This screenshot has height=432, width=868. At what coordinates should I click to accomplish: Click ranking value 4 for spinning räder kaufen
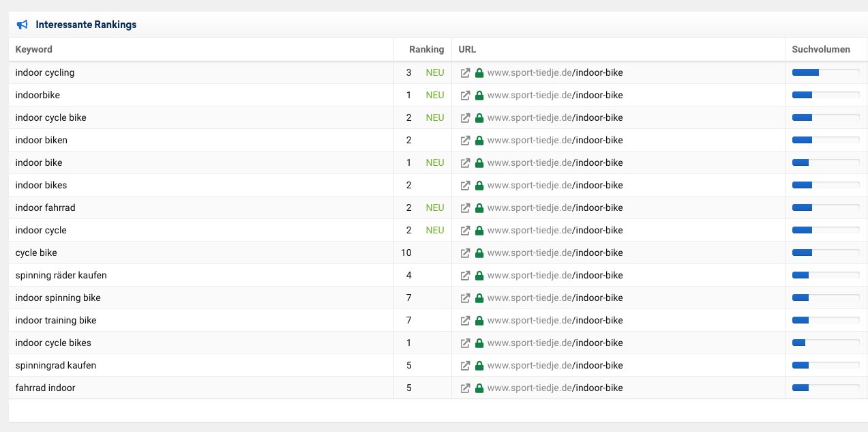pos(409,275)
